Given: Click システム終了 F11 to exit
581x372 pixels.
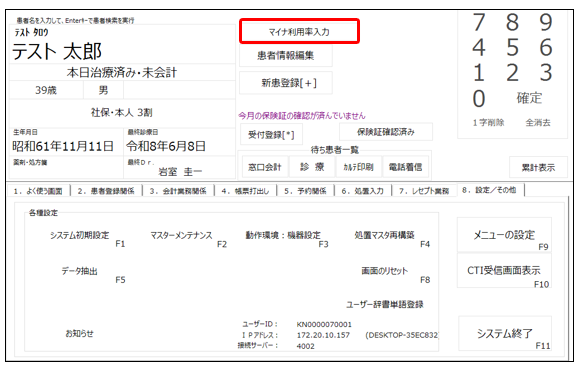Looking at the screenshot, I should coord(505,333).
